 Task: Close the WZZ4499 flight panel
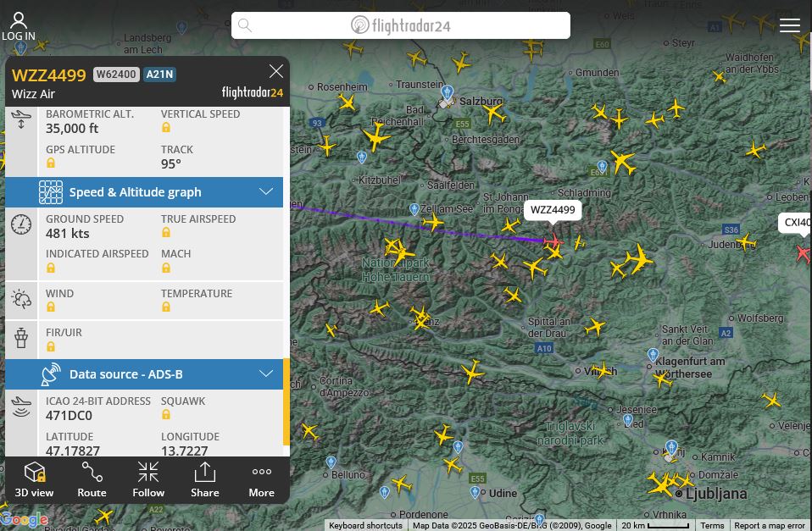[275, 71]
